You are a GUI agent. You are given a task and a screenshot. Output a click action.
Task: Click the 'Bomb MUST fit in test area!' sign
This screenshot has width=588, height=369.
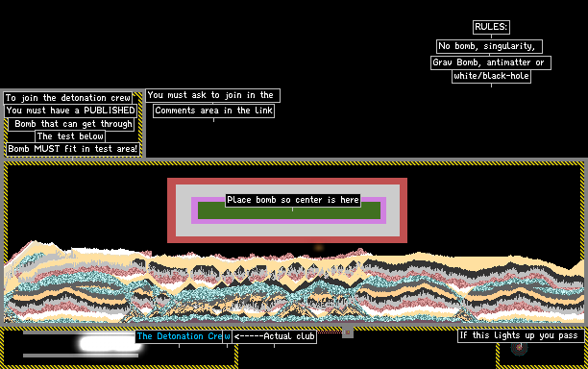[x=73, y=149]
